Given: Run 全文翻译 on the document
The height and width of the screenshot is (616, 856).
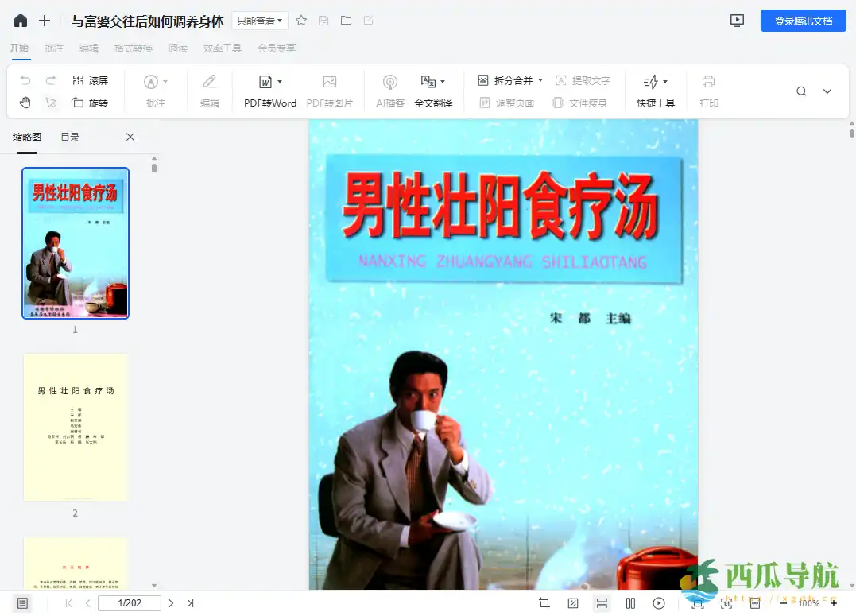Looking at the screenshot, I should [435, 91].
